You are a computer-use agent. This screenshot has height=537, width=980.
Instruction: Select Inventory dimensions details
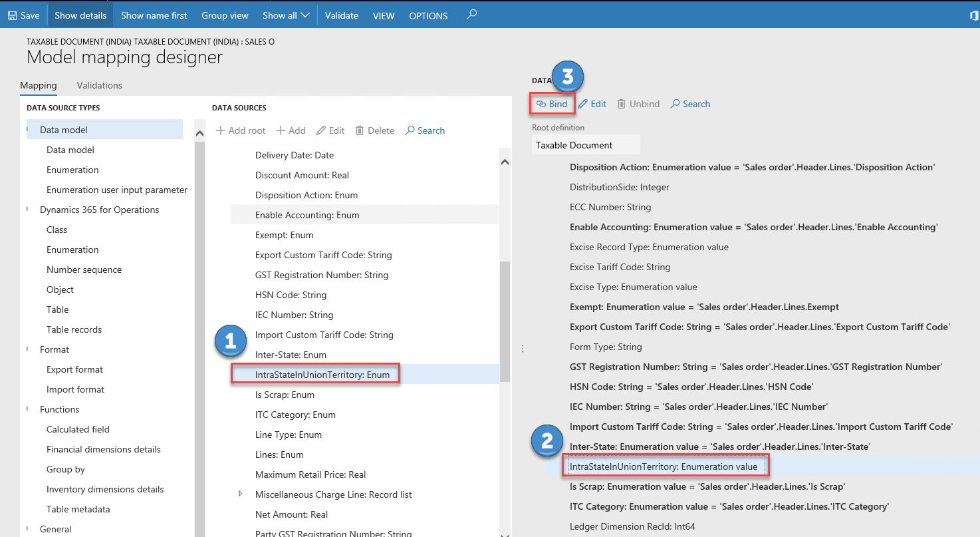coord(105,489)
